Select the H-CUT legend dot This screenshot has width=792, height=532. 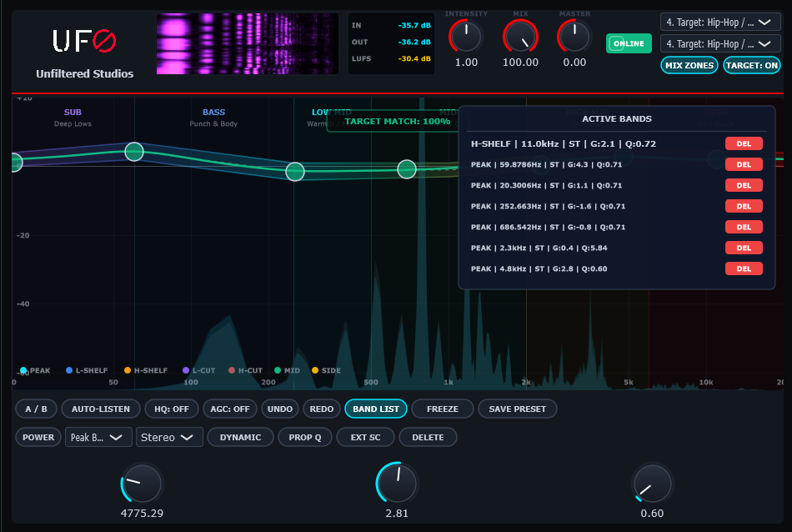point(232,370)
